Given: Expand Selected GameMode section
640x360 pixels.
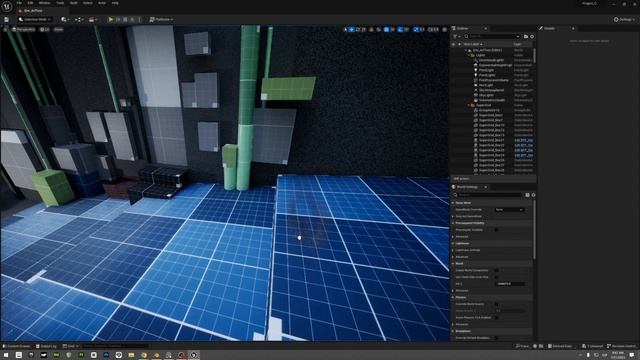Looking at the screenshot, I should coord(453,216).
